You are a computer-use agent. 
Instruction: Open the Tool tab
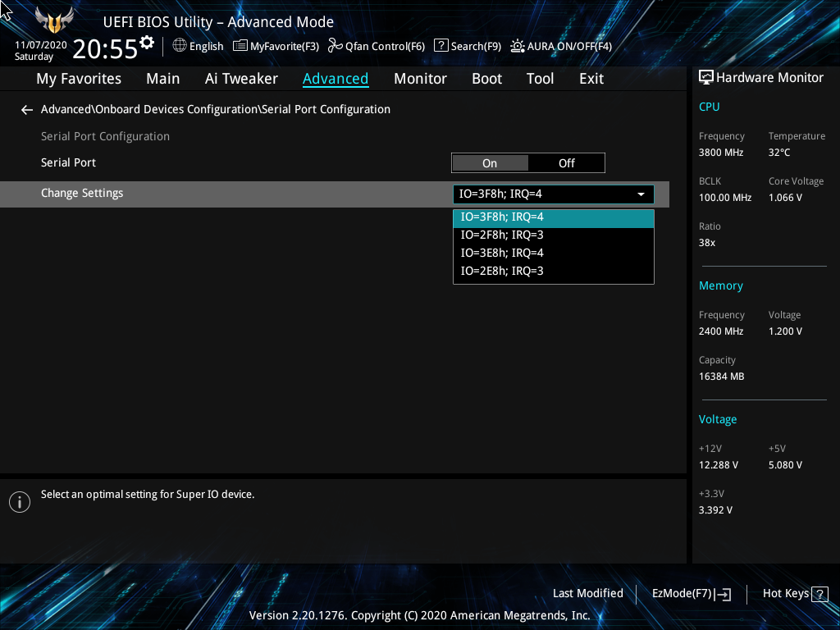click(540, 79)
